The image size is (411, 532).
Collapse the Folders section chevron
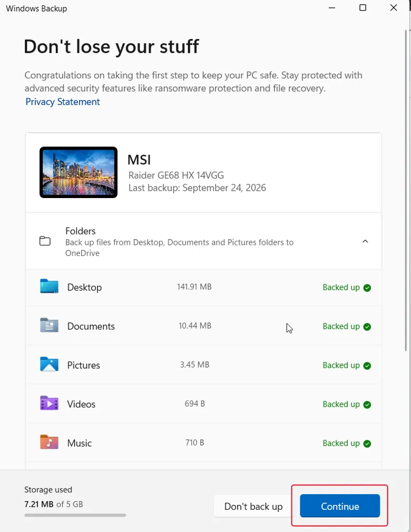tap(365, 241)
